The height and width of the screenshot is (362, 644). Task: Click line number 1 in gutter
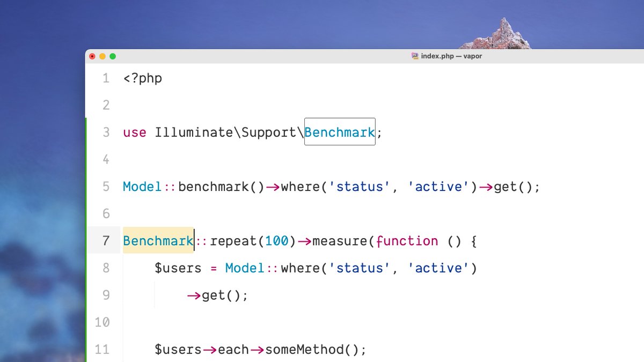click(x=106, y=78)
